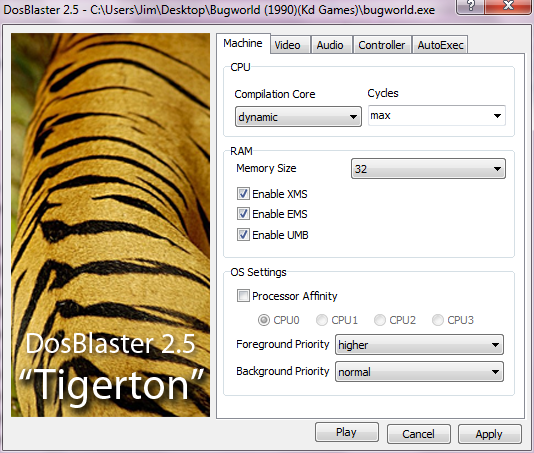This screenshot has height=453, width=534.
Task: Open the Foreground Priority dropdown
Action: pyautogui.click(x=419, y=345)
